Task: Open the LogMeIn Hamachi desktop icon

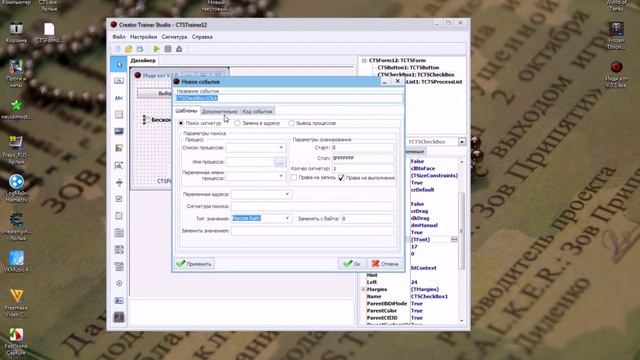Action: click(x=16, y=188)
